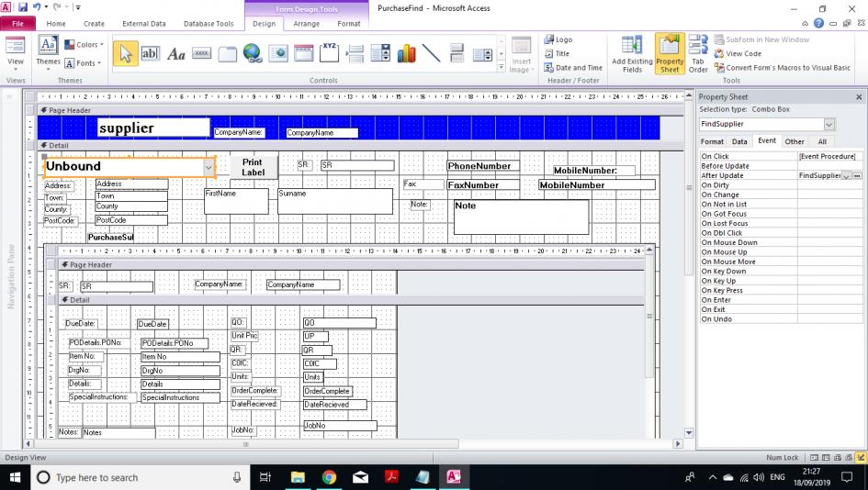Open the Fonts theme dropdown
The width and height of the screenshot is (868, 490).
click(x=84, y=63)
